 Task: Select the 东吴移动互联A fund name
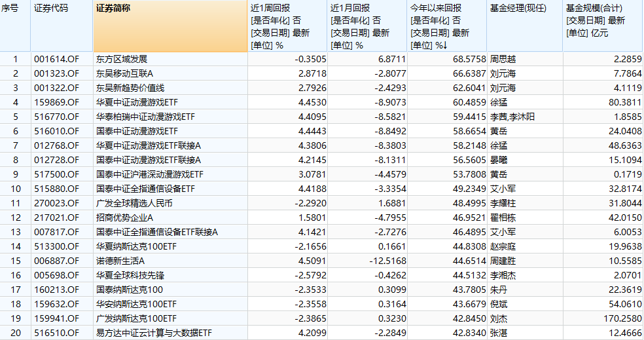tap(124, 74)
